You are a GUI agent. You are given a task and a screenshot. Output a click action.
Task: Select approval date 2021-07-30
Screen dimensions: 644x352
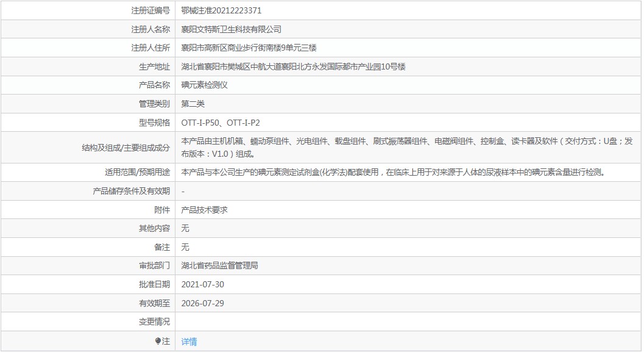pos(202,284)
